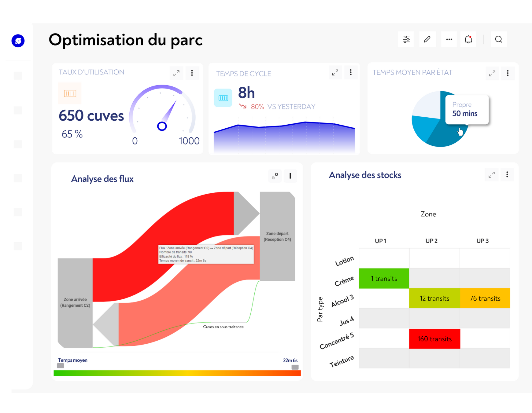Collapse the Analyse des flux panel

coord(275,176)
